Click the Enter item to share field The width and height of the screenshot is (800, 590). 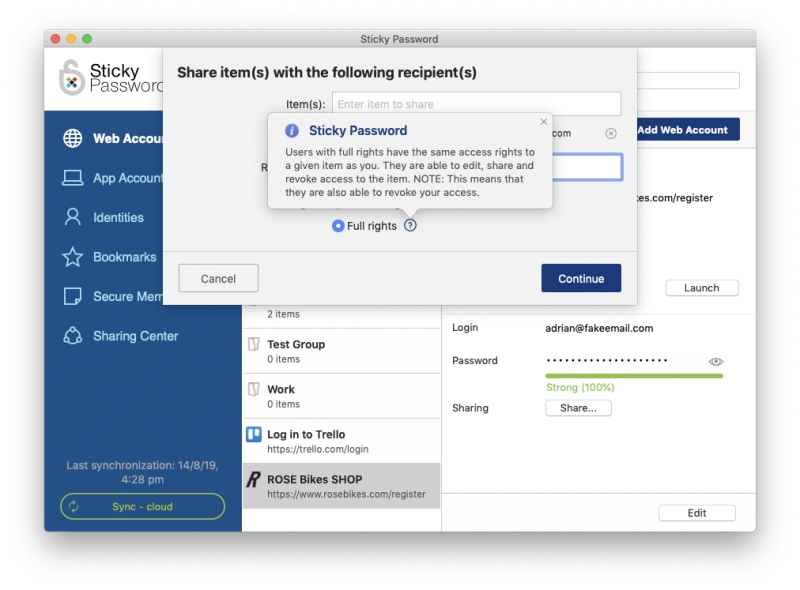[477, 104]
